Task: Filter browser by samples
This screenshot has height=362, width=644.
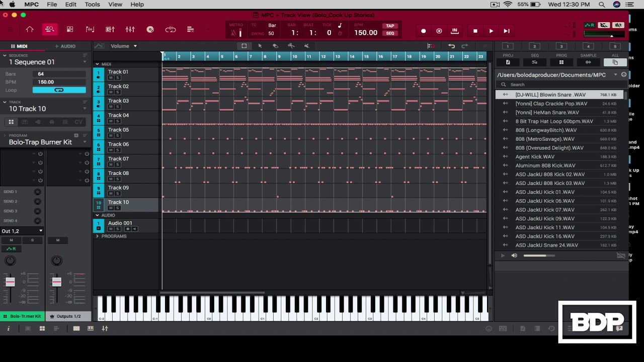Action: [x=588, y=62]
